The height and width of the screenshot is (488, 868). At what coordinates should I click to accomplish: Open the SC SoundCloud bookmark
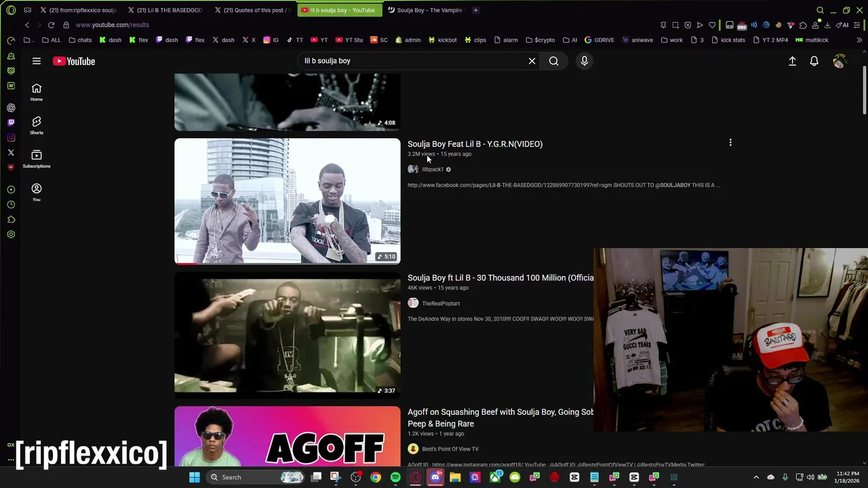click(378, 40)
